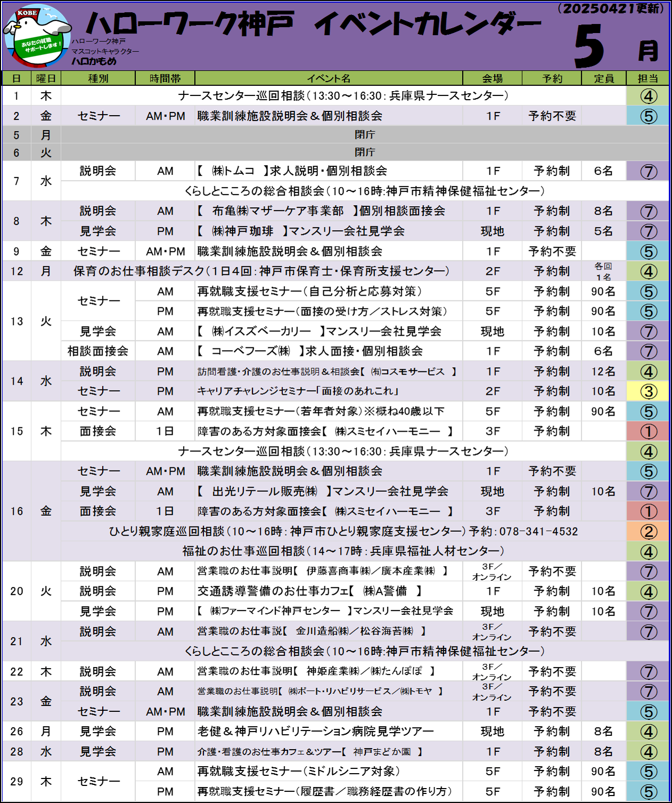Viewport: 672px width, 803px height.
Task: Click the circled 4 in 訪問看護・介護 row
Action: (x=648, y=372)
